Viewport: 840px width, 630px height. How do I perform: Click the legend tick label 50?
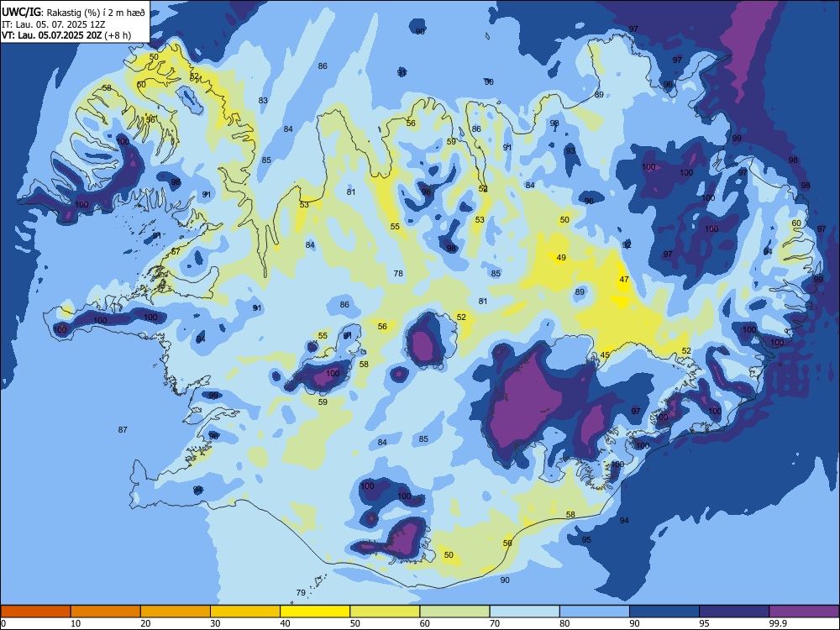pos(354,623)
